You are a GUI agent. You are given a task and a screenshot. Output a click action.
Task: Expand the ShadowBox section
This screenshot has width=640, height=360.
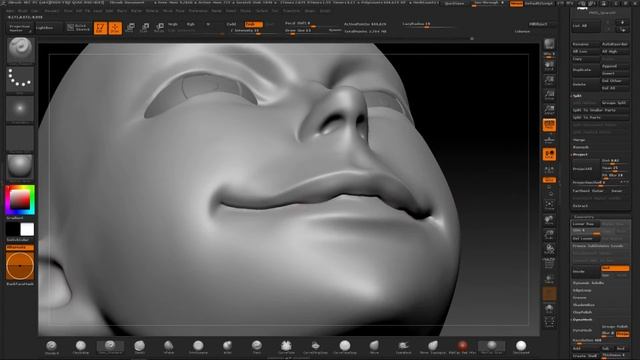coord(583,305)
